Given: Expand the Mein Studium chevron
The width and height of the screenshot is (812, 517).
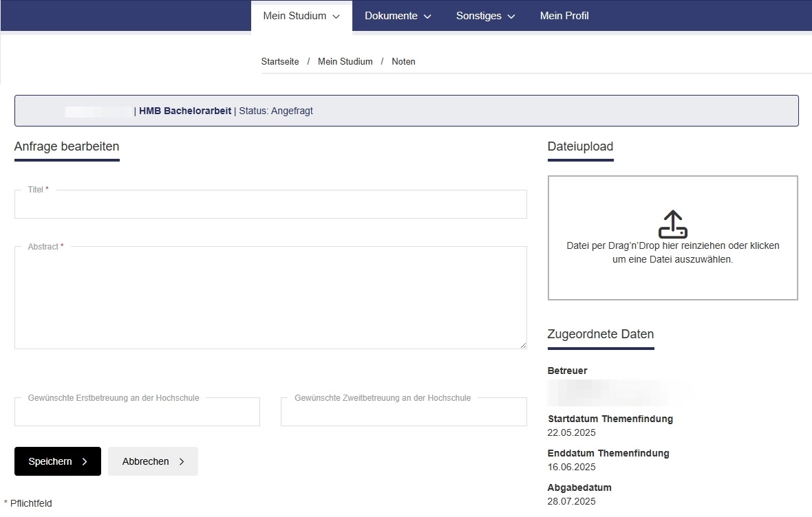Looking at the screenshot, I should (336, 16).
